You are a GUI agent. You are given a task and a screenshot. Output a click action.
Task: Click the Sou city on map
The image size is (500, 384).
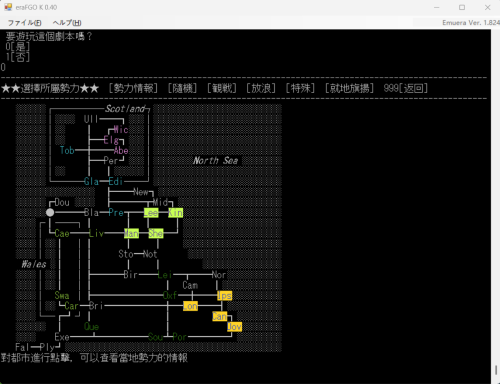click(155, 337)
